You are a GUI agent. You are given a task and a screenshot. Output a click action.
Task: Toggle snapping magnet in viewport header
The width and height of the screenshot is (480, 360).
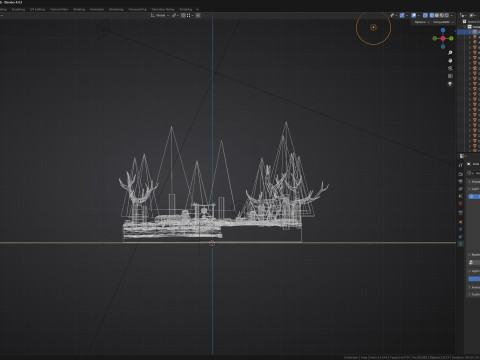pyautogui.click(x=183, y=15)
